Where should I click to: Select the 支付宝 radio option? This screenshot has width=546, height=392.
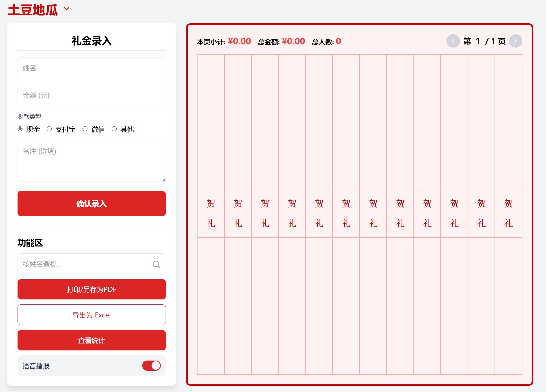pos(49,129)
